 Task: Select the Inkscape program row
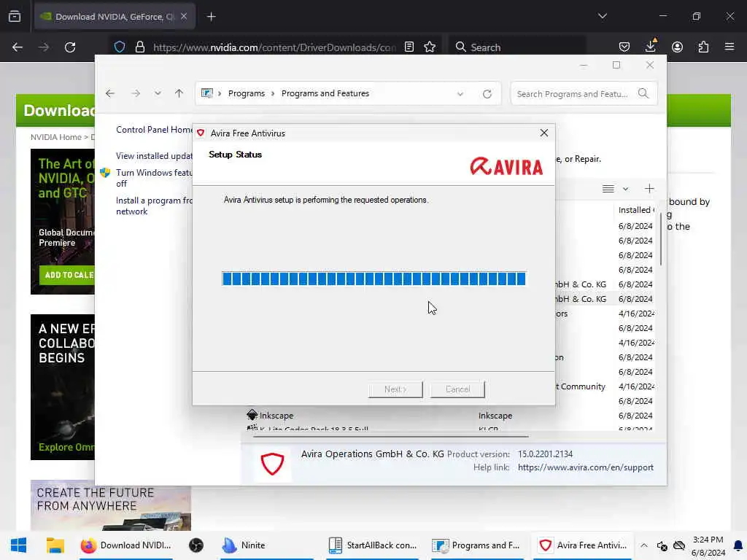pyautogui.click(x=450, y=416)
